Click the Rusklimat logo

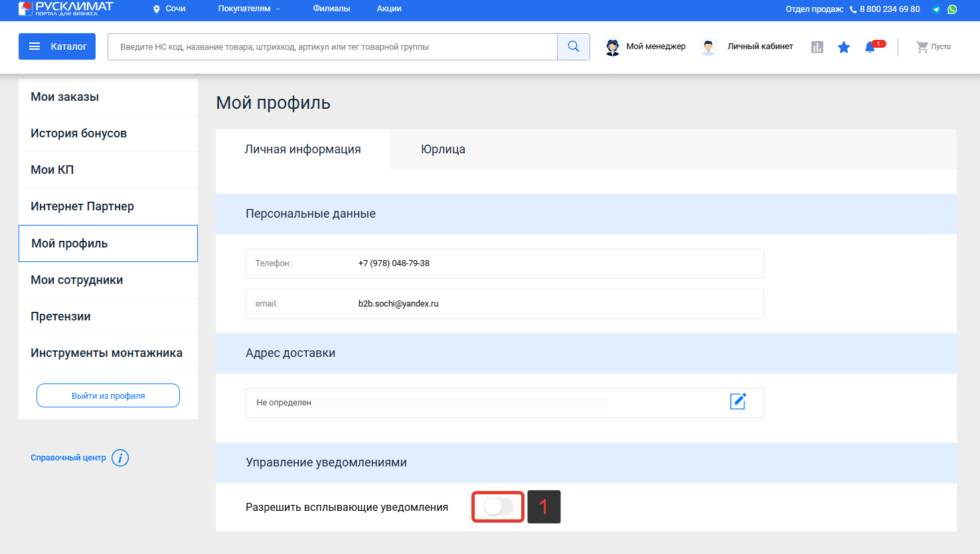(66, 8)
